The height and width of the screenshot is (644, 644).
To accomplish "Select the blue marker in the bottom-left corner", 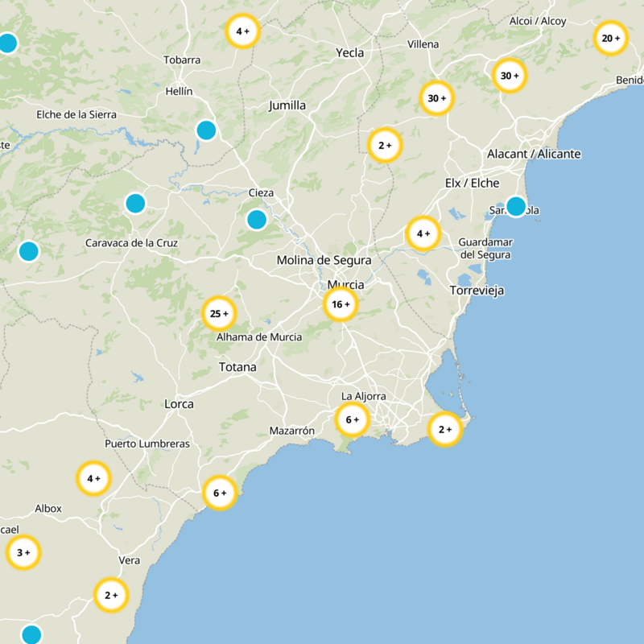I will (31, 635).
